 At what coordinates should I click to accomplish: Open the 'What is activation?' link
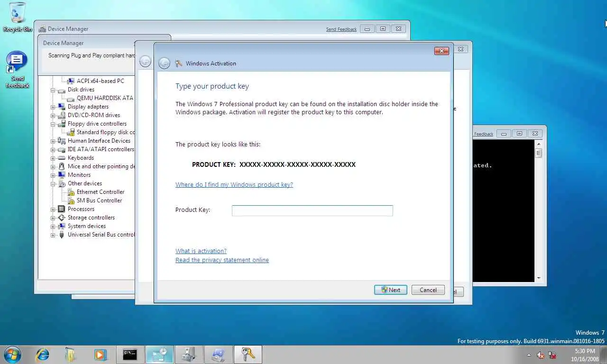pos(201,251)
